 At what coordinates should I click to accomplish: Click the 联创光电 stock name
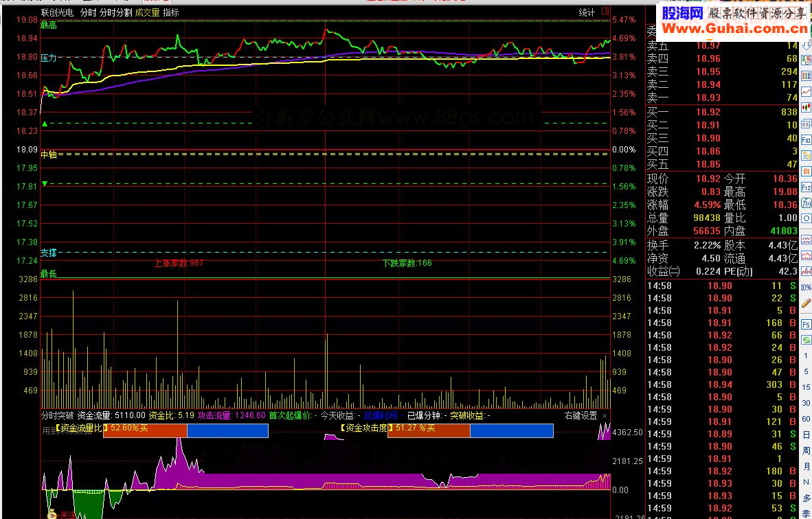point(58,12)
